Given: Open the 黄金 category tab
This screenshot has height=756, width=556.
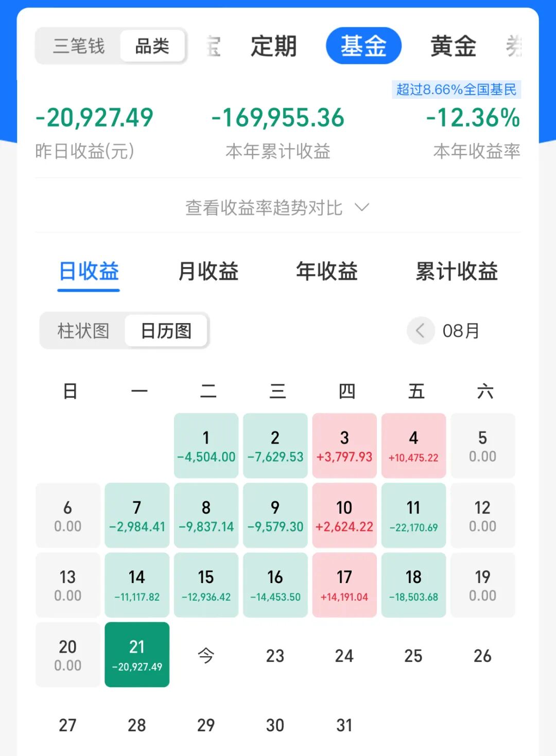Looking at the screenshot, I should pos(453,46).
